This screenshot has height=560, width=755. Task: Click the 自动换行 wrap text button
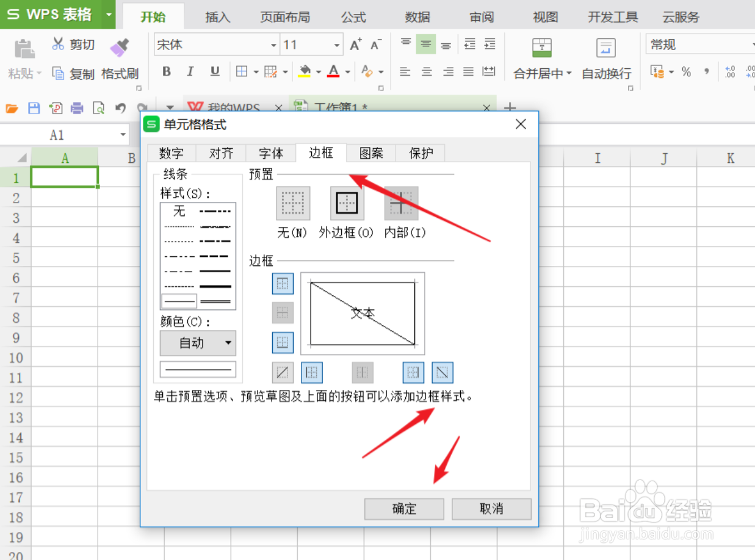pos(606,59)
